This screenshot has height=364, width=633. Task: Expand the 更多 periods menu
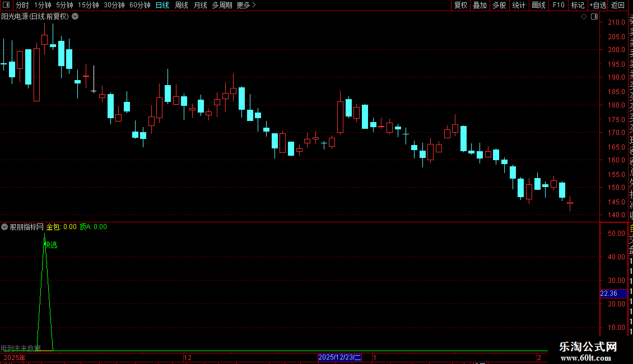[246, 5]
